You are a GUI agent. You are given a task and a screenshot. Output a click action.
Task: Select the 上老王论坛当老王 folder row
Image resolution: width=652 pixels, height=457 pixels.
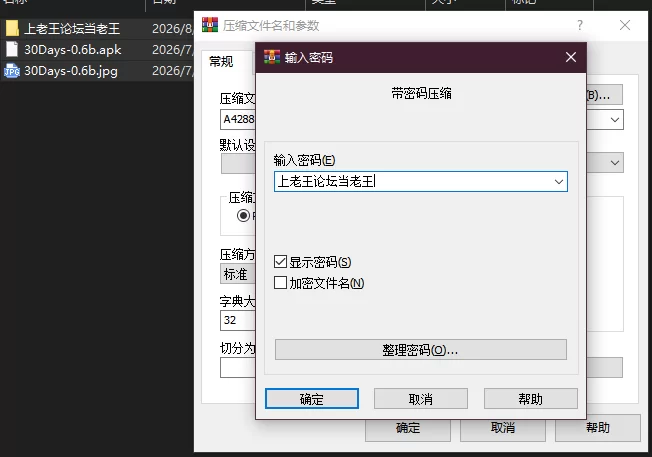point(97,28)
